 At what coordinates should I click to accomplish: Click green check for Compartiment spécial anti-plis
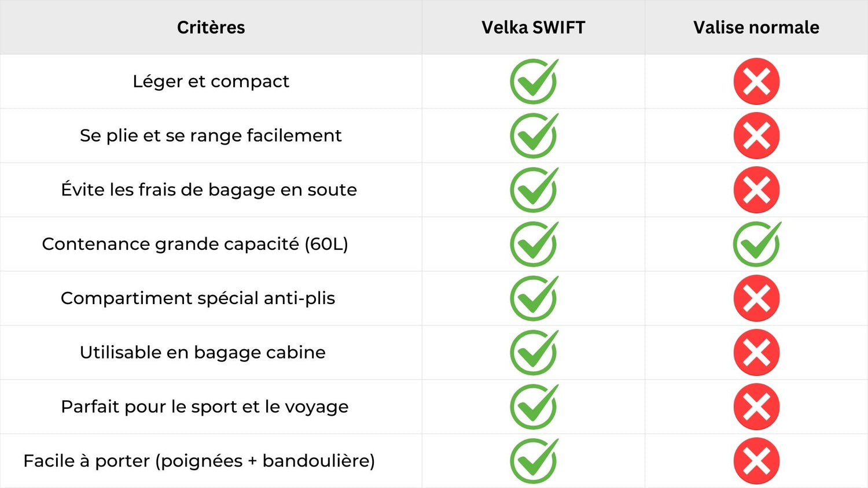coord(534,298)
